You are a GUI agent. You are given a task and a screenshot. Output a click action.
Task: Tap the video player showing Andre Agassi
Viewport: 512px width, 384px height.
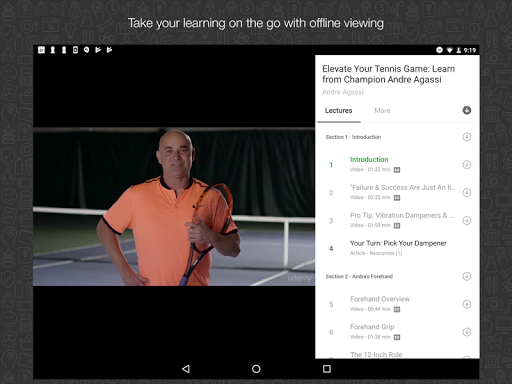pos(174,206)
